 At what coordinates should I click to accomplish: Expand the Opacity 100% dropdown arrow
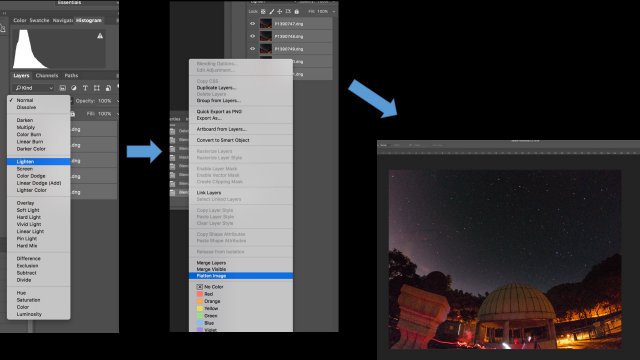[x=118, y=101]
